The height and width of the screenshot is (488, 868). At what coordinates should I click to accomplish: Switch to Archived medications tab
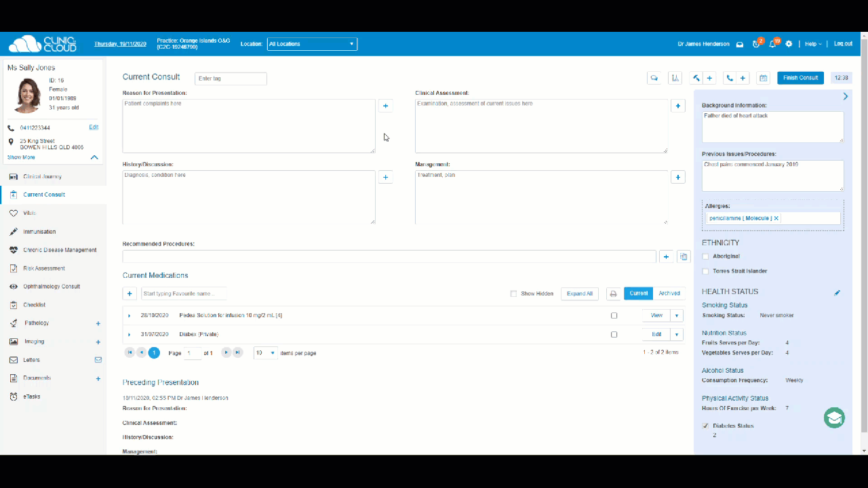pos(669,293)
